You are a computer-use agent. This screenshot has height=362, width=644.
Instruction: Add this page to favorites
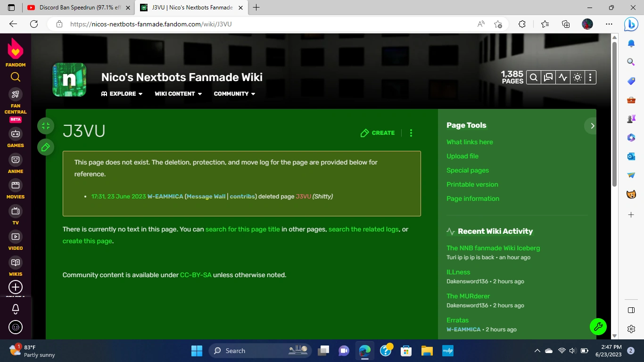[x=498, y=24]
